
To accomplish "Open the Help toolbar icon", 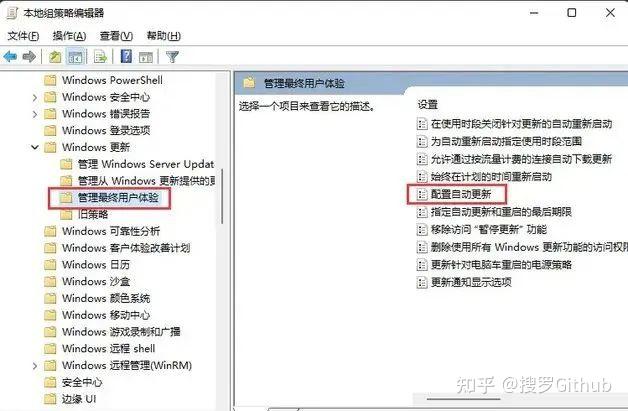I will 126,56.
